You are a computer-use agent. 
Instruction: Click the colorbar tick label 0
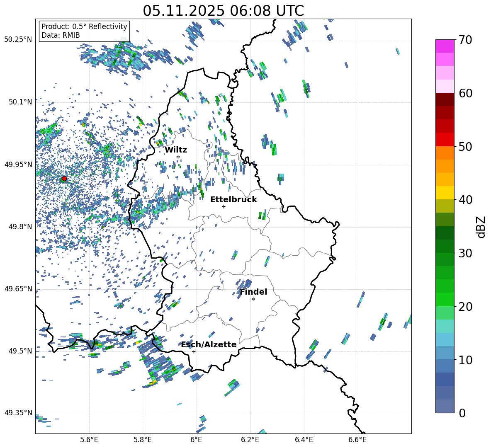point(462,413)
